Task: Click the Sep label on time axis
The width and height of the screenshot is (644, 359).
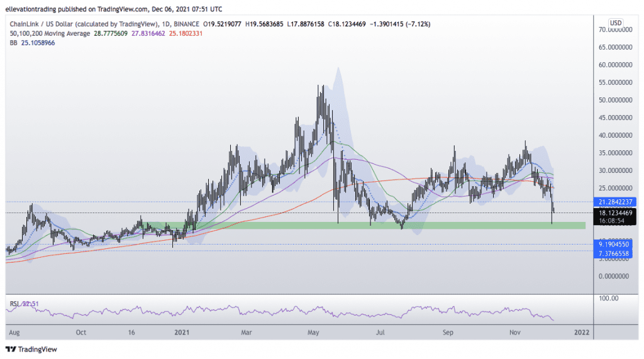Action: (448, 333)
